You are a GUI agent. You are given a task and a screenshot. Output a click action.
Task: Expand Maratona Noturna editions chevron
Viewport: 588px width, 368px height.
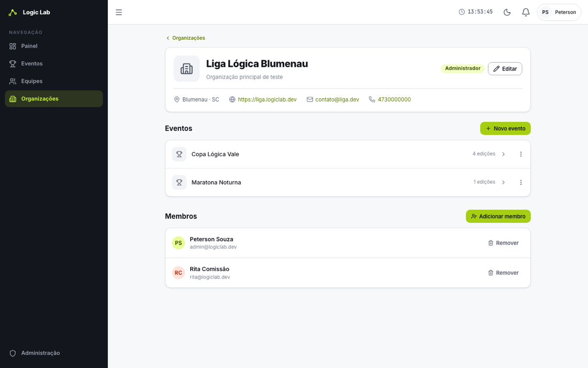(x=503, y=183)
